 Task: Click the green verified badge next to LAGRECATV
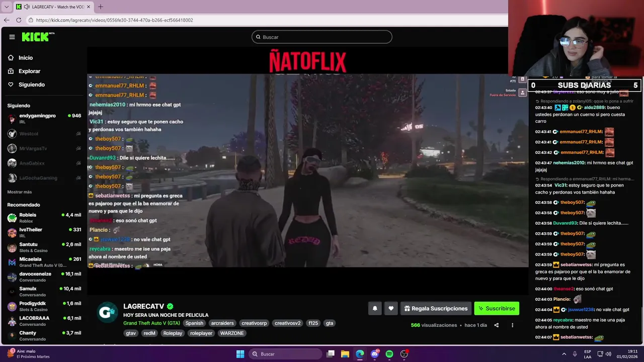click(x=170, y=306)
